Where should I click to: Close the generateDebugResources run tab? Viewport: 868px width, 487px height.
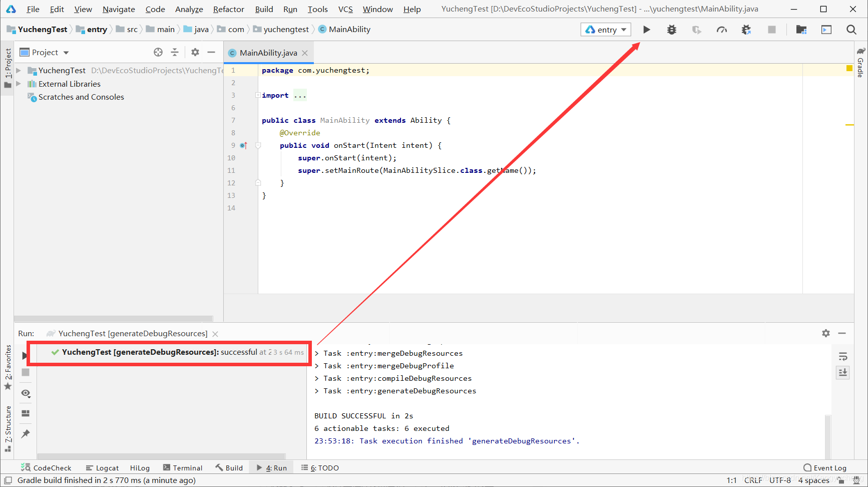(x=215, y=334)
